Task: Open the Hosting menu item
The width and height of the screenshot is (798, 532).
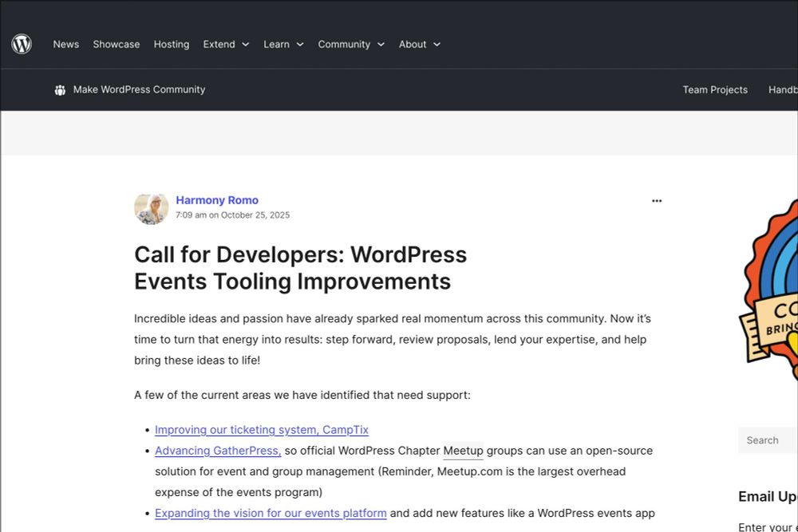Action: pyautogui.click(x=172, y=44)
